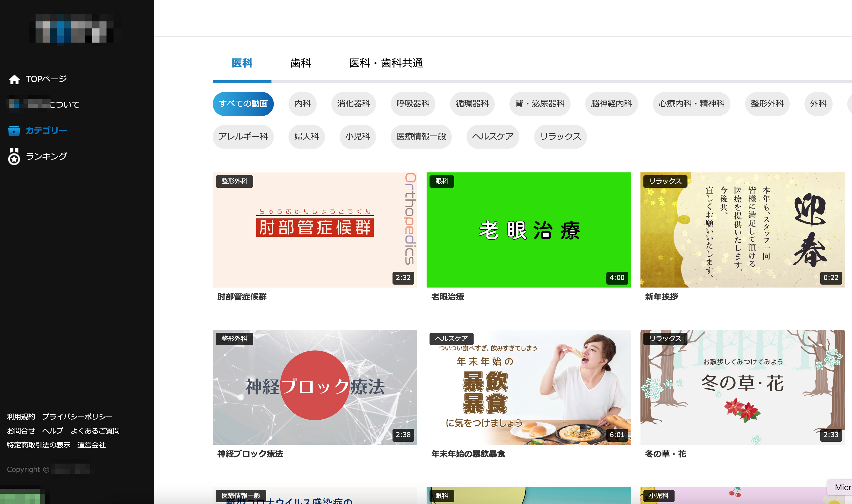Open the 医科・歯科共通 tab
Viewport: 852px width, 504px height.
[x=385, y=63]
